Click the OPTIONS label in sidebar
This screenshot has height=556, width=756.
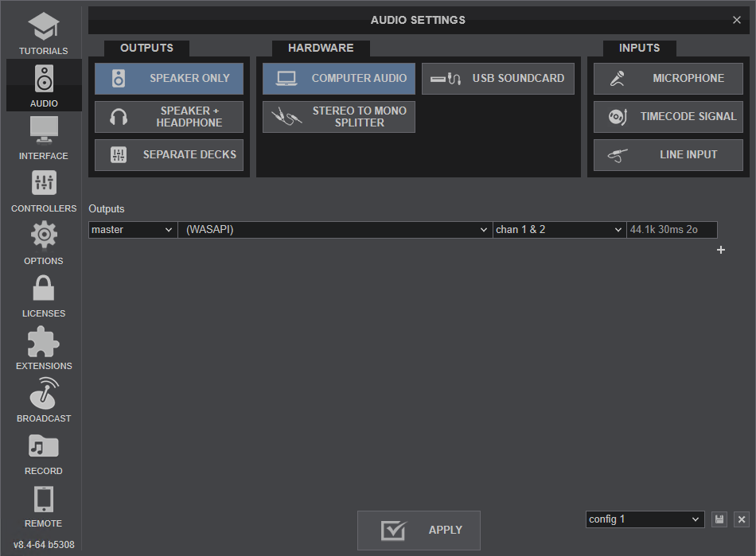pyautogui.click(x=44, y=261)
